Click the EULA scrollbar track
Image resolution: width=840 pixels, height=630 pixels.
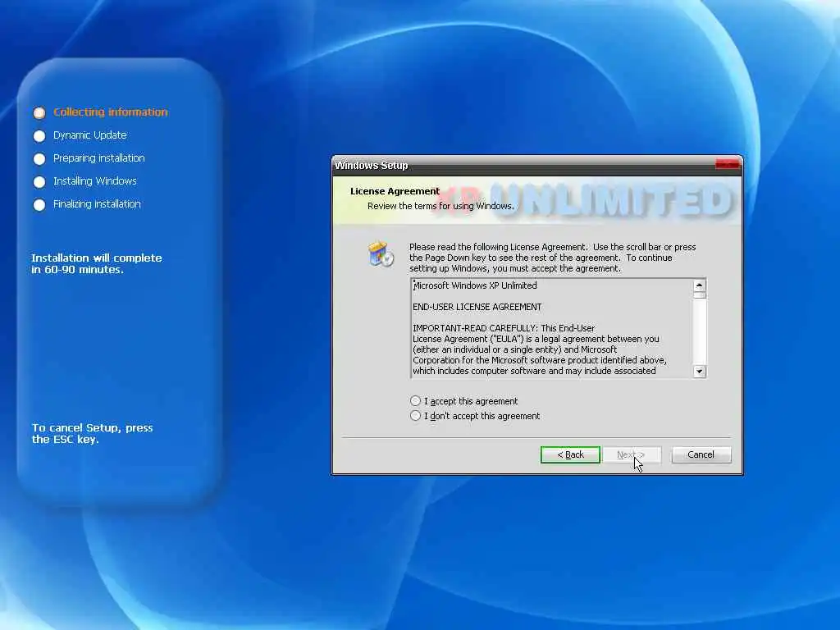(699, 331)
